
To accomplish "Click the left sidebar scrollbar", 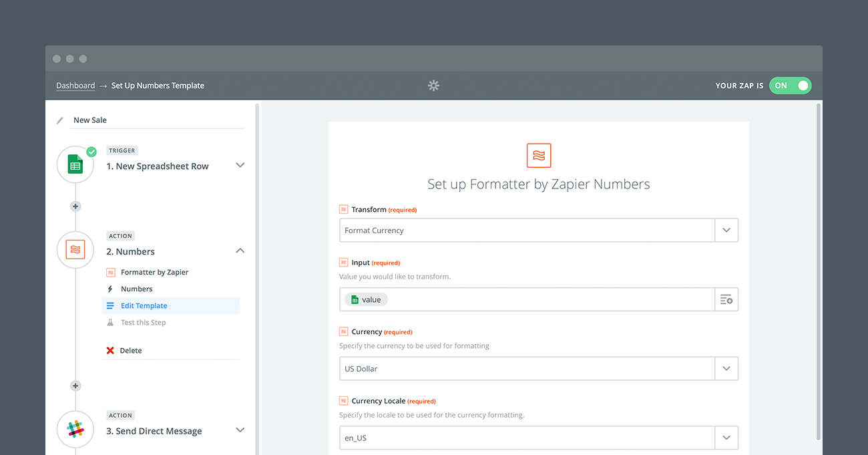I will coord(257,279).
